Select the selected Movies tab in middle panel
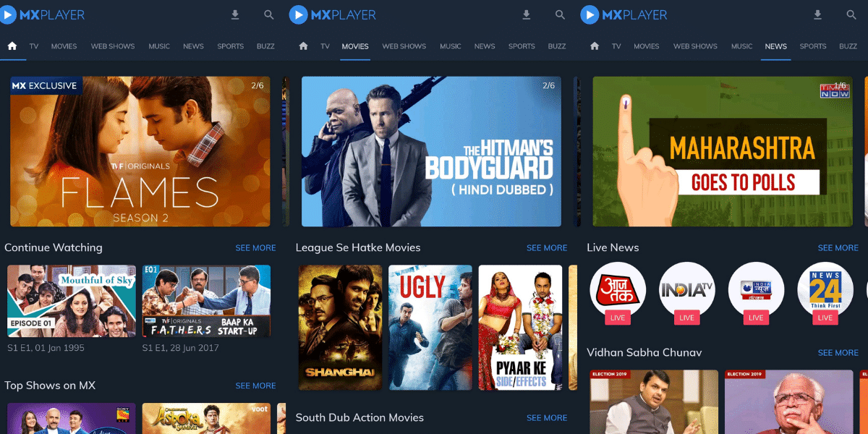Screen dimensions: 868x434 point(355,46)
